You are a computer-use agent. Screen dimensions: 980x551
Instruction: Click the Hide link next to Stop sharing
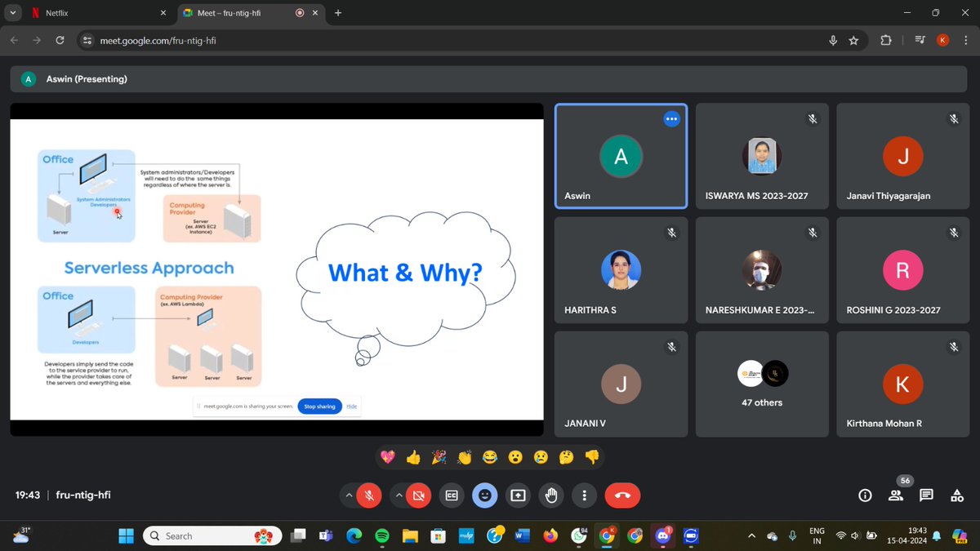(x=351, y=407)
